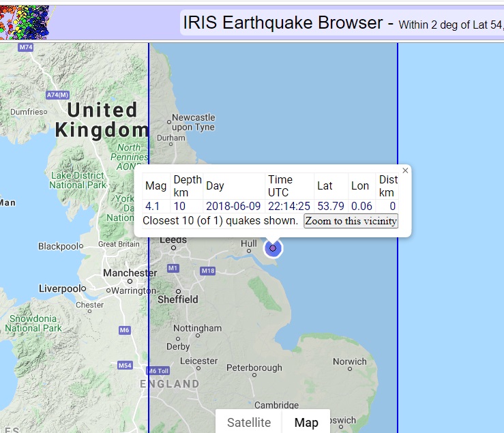Click the Cambridge city label

276,405
